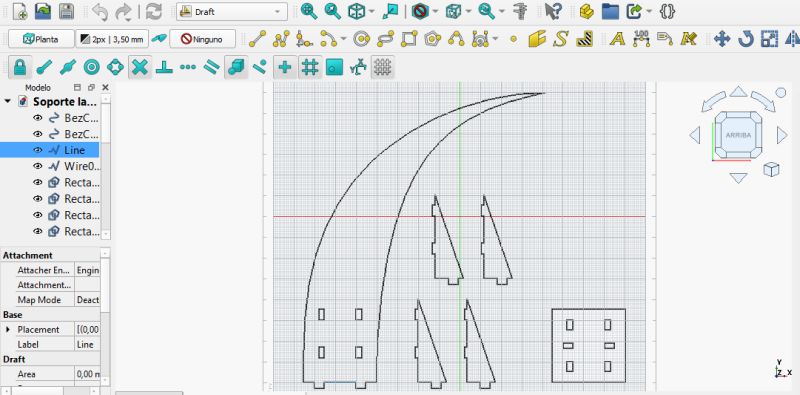Screen dimensions: 800x395
Task: Click the Ninguno autogroup button
Action: point(203,39)
